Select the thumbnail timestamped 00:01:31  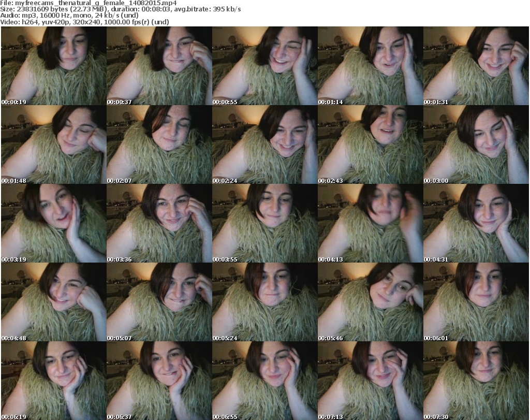click(x=476, y=66)
